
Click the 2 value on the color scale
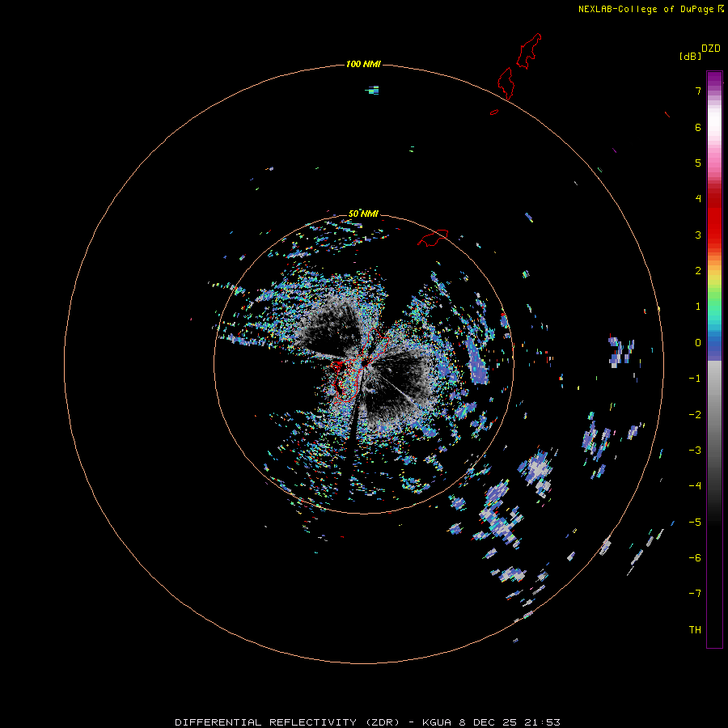697,271
